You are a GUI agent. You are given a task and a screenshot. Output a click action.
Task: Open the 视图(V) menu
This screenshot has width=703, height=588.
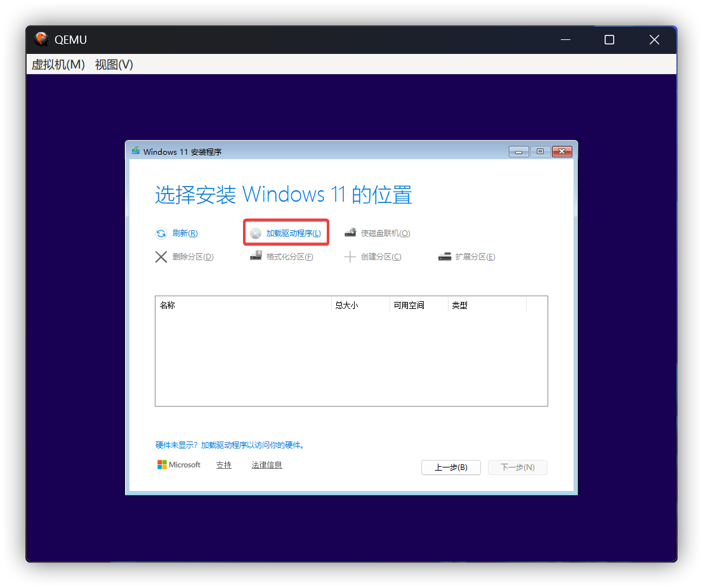[x=113, y=64]
